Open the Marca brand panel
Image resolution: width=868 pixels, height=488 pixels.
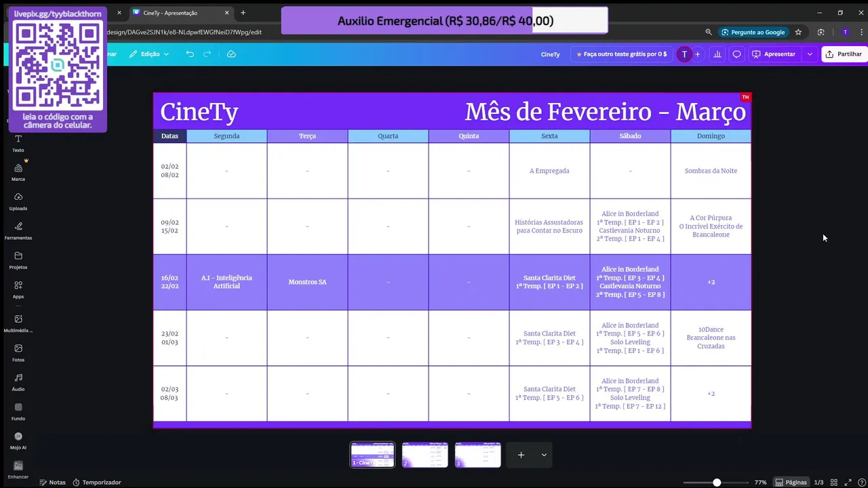[18, 171]
